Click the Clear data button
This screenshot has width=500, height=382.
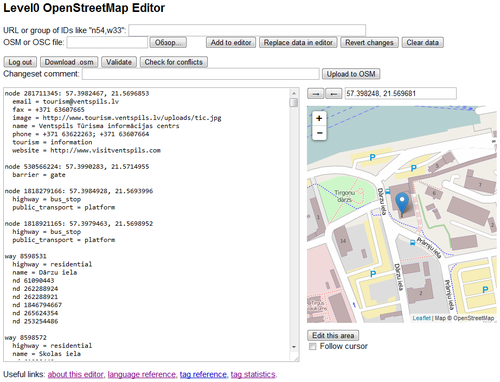(422, 43)
